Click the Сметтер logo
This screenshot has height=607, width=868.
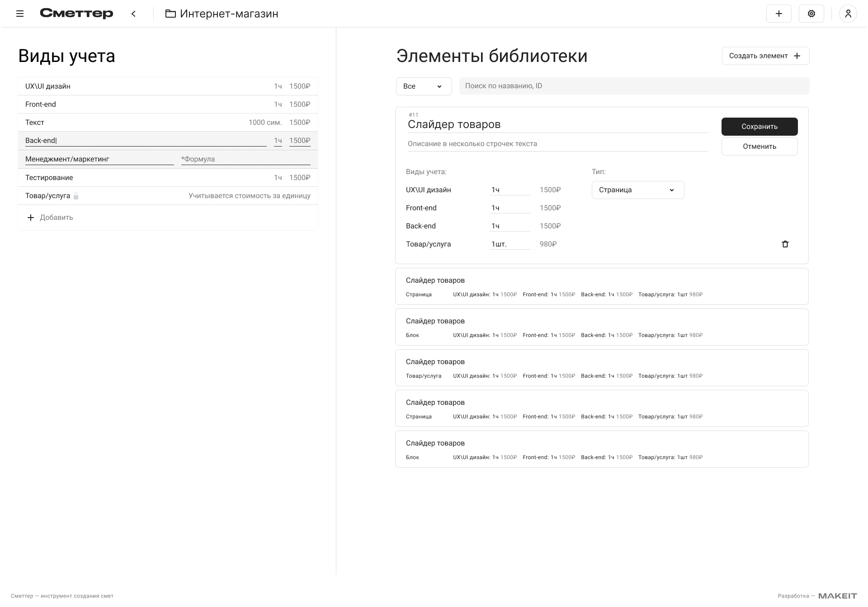(x=76, y=14)
